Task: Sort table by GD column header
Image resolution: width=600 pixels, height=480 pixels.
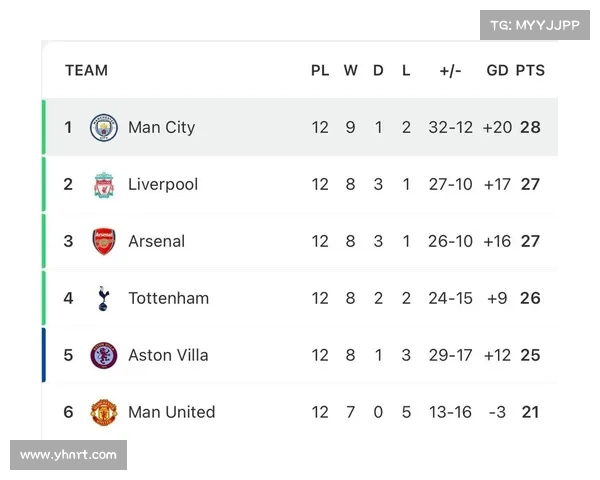Action: (497, 70)
